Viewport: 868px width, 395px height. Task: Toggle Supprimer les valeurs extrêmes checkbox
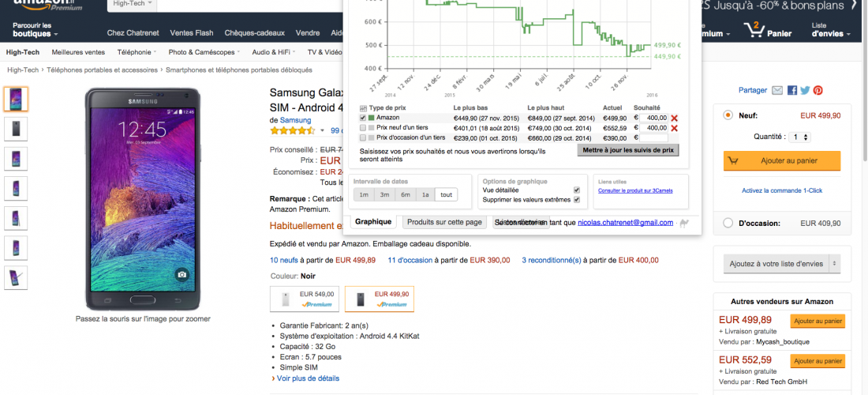pyautogui.click(x=577, y=199)
